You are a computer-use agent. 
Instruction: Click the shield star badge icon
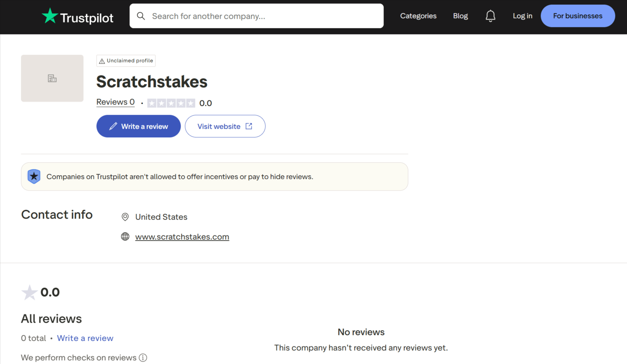click(x=34, y=177)
